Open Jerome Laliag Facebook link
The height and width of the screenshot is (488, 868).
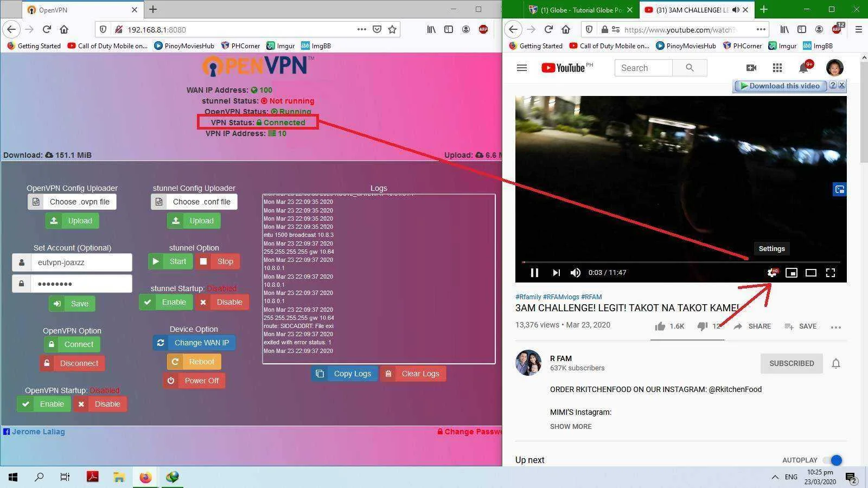pyautogui.click(x=34, y=432)
